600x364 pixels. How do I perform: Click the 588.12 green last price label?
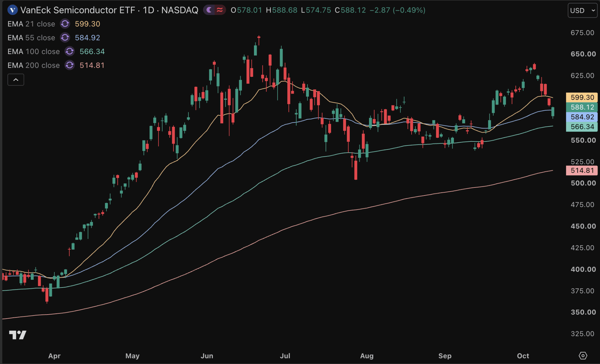(582, 107)
